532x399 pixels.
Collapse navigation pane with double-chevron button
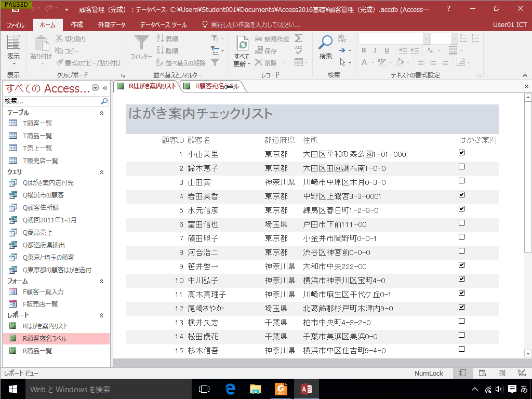pos(105,88)
